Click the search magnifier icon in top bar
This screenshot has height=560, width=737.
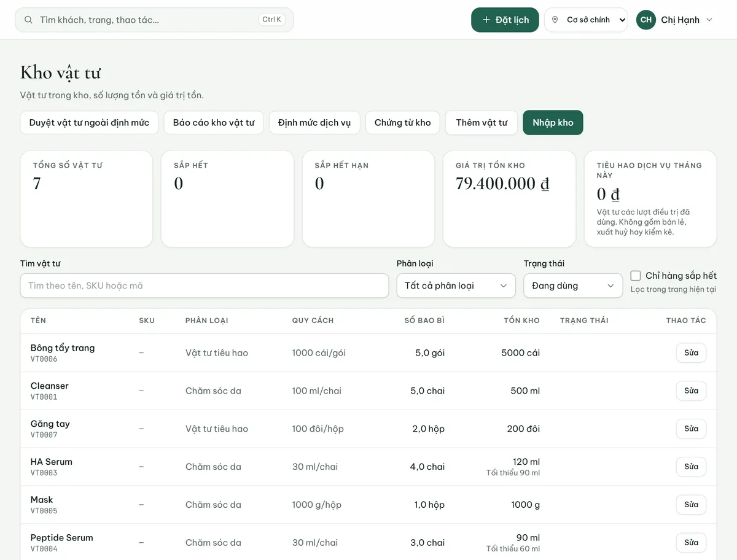28,20
